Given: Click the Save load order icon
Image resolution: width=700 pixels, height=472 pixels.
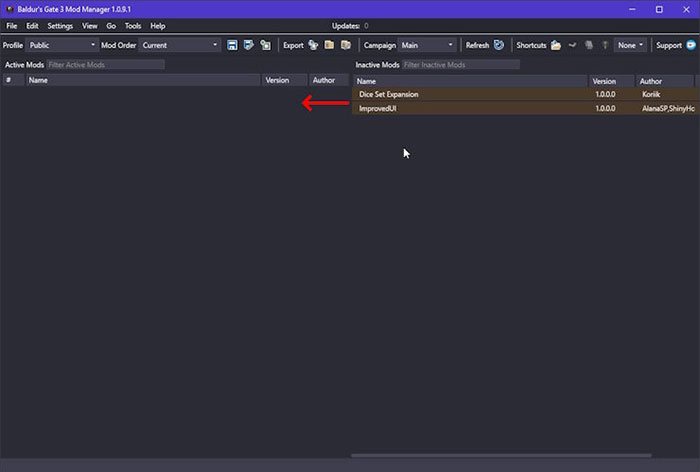Looking at the screenshot, I should [x=232, y=45].
